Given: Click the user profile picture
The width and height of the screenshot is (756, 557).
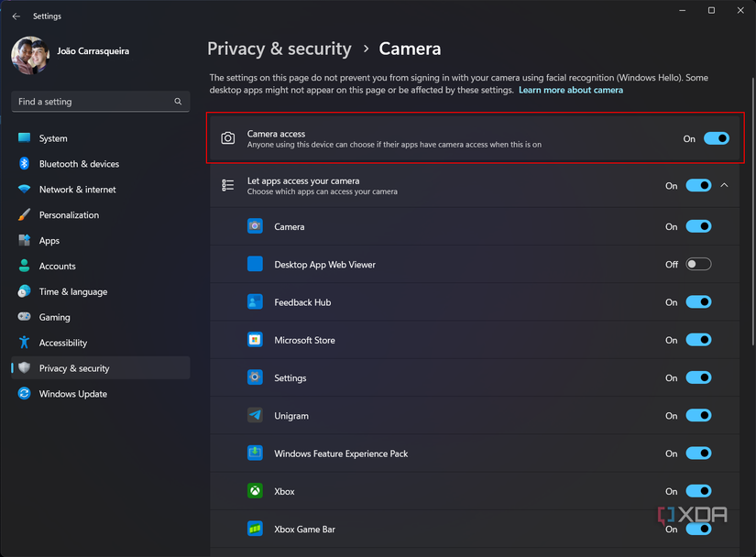Looking at the screenshot, I should [29, 56].
